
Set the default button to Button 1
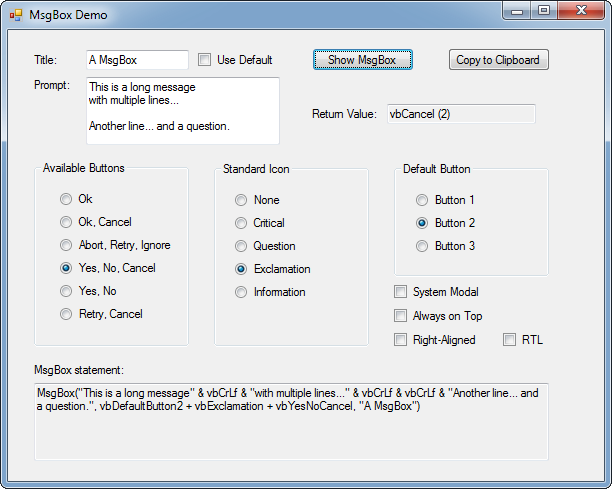pos(422,200)
